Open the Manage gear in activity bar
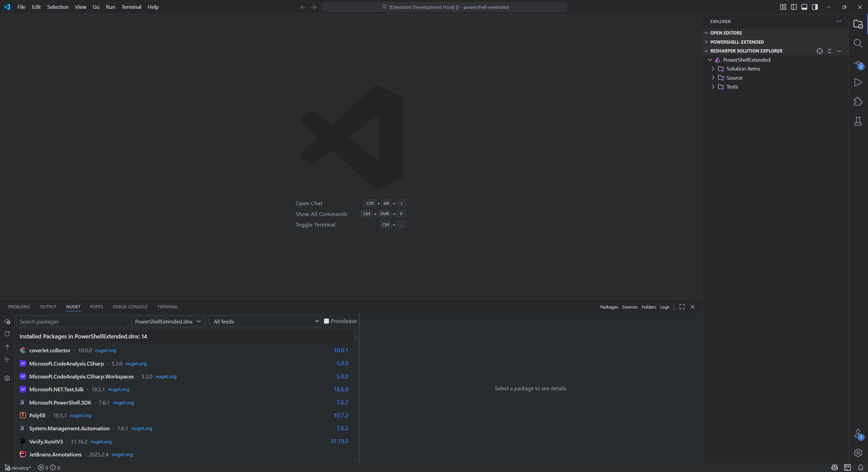The width and height of the screenshot is (868, 472). (x=858, y=453)
